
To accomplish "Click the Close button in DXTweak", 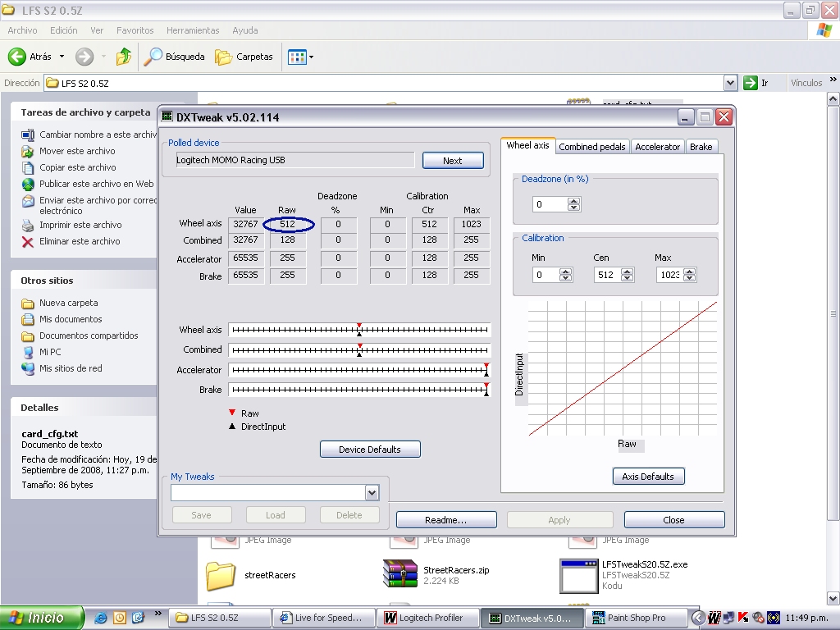I will point(674,519).
